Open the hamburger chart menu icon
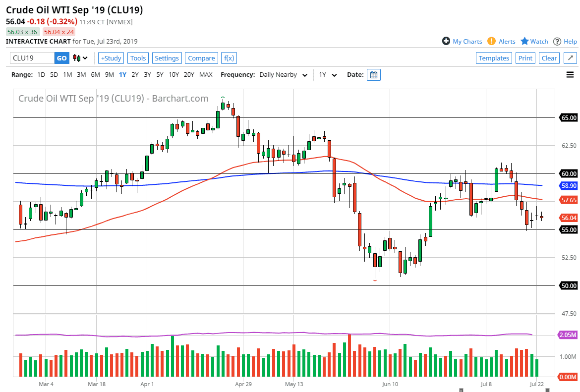Screen dimensions: 580x392 click(570, 74)
